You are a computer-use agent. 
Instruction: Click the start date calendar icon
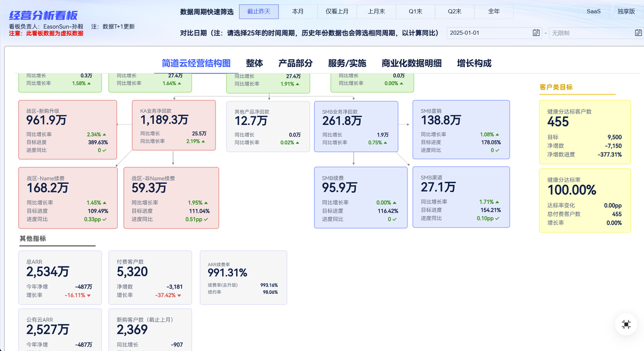pyautogui.click(x=536, y=33)
